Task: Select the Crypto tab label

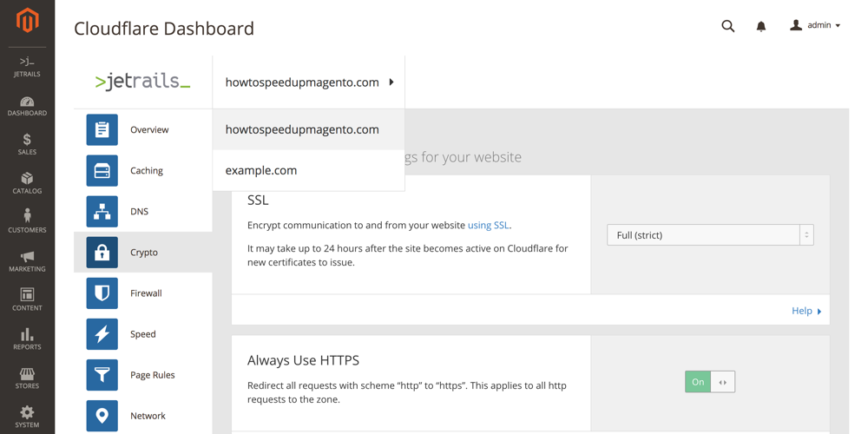Action: [x=144, y=253]
